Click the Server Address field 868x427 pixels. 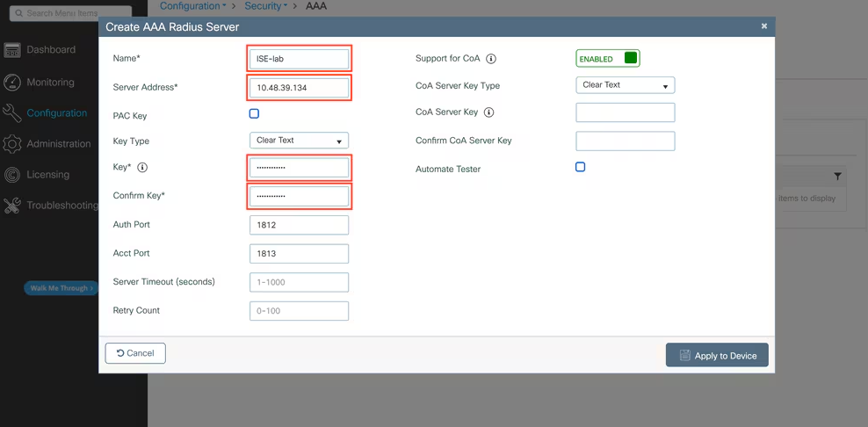click(x=299, y=88)
